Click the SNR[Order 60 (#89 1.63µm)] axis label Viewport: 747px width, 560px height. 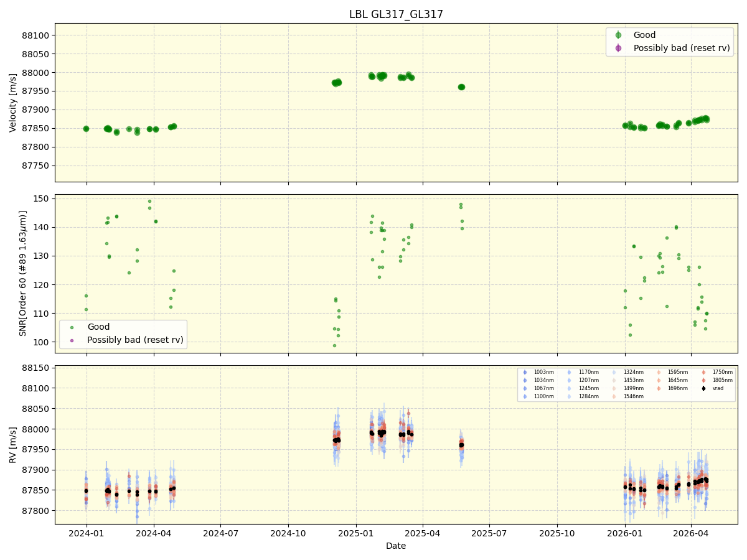[x=23, y=274]
